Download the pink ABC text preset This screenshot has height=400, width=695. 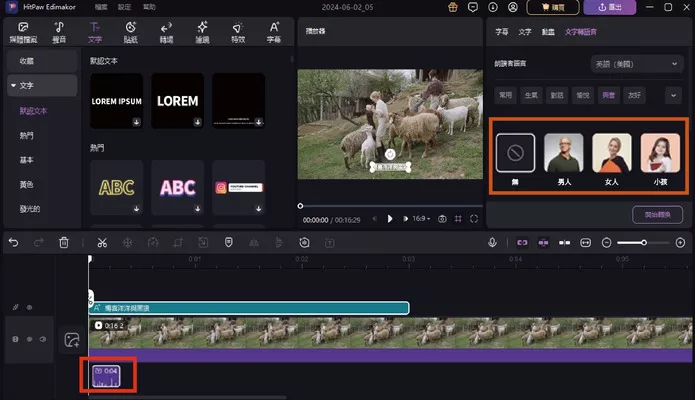198,208
